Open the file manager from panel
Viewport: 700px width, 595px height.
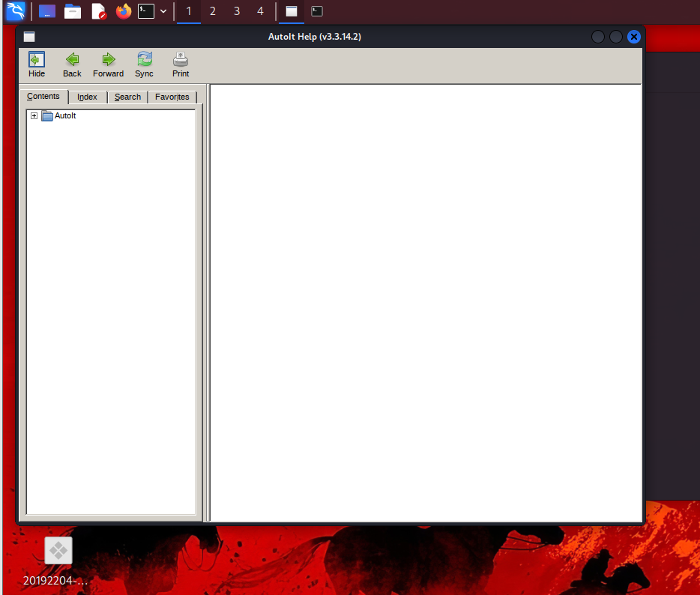pos(72,11)
